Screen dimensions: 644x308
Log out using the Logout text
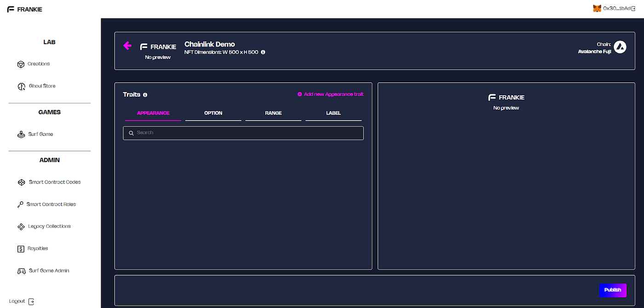[x=17, y=301]
